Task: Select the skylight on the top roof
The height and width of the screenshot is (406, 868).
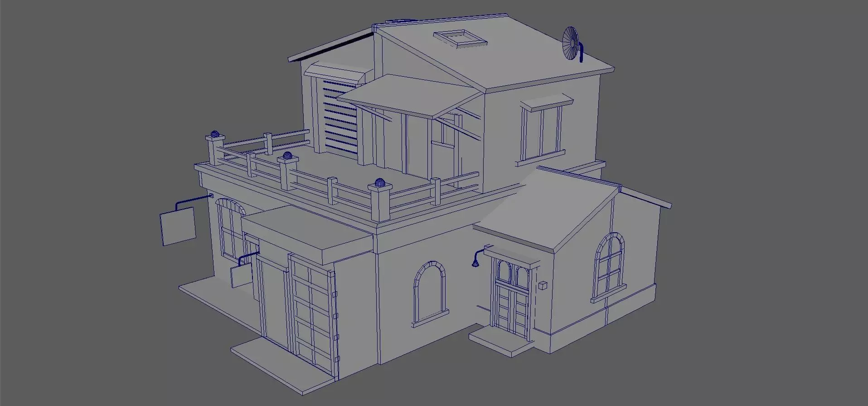Action: pyautogui.click(x=460, y=38)
